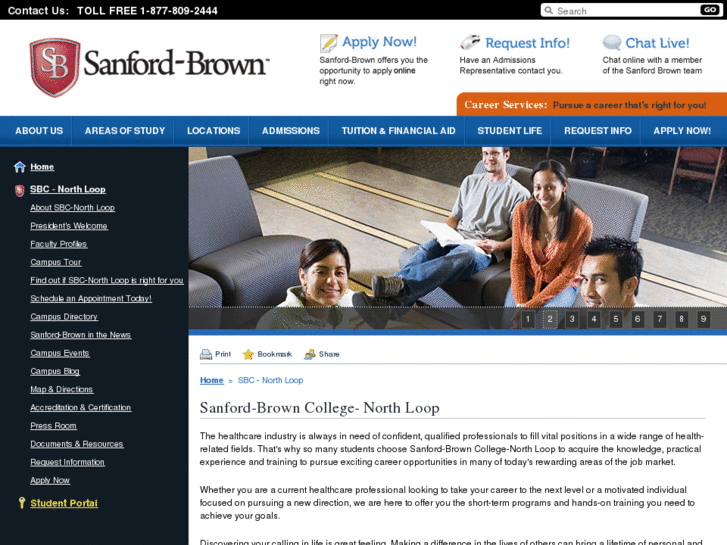Click the SBC - North Loop breadcrumb
Screen dimensions: 727x545
pos(270,380)
